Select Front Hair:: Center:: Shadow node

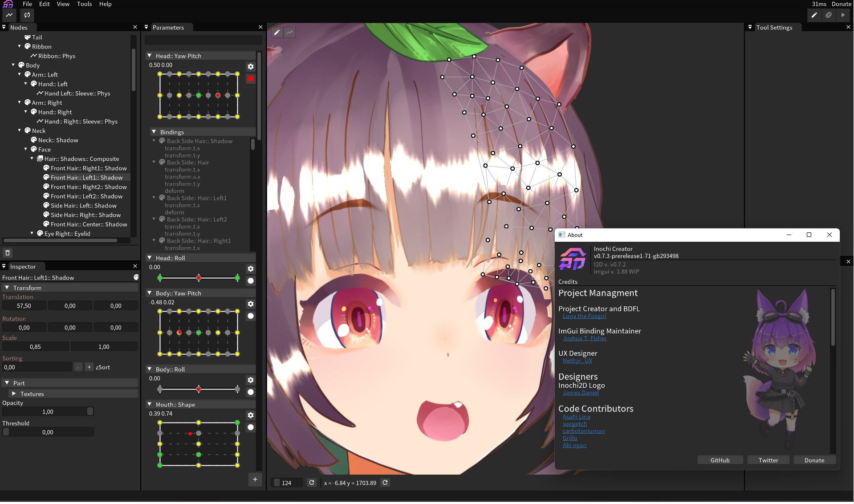coord(89,224)
